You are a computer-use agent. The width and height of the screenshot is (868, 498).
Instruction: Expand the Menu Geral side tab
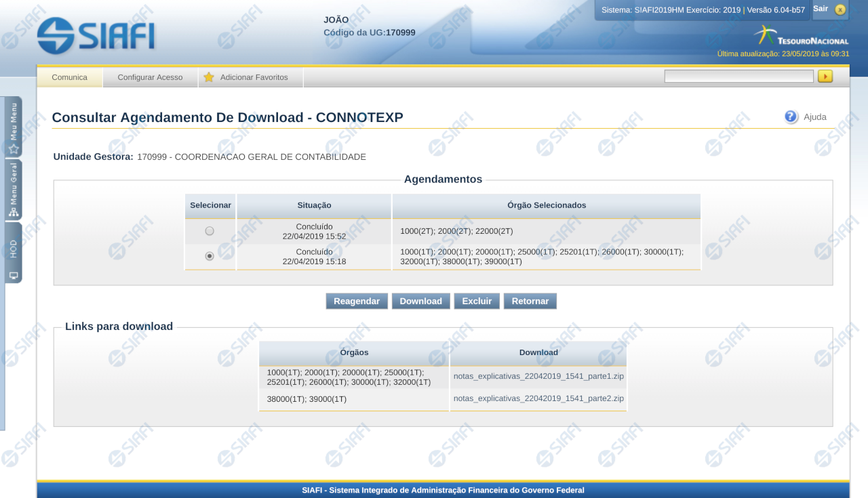pos(14,190)
